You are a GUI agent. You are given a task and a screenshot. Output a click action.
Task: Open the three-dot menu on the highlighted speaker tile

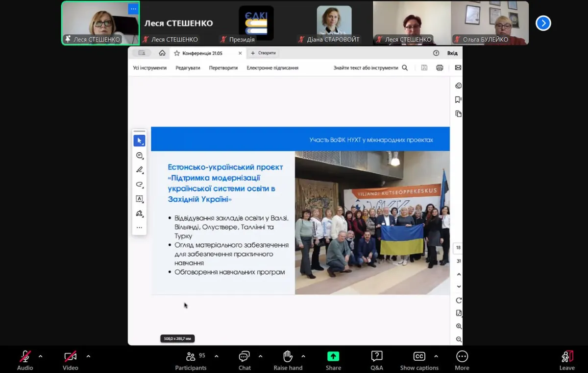133,9
